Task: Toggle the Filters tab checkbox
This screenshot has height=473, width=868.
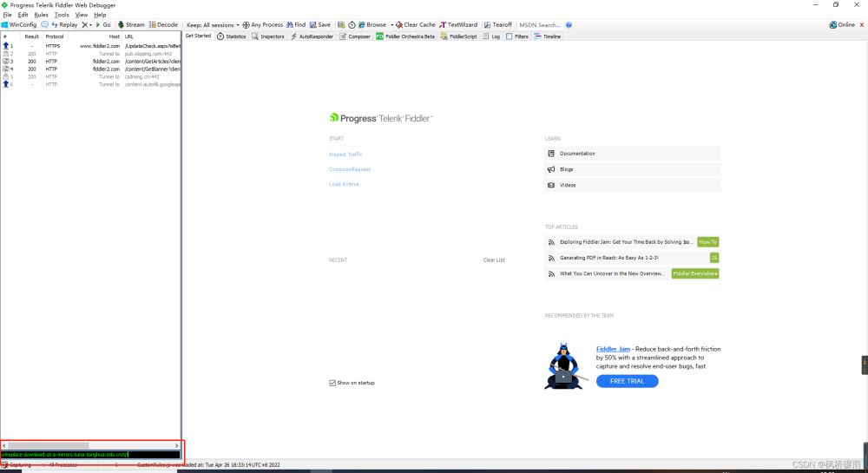Action: point(510,36)
